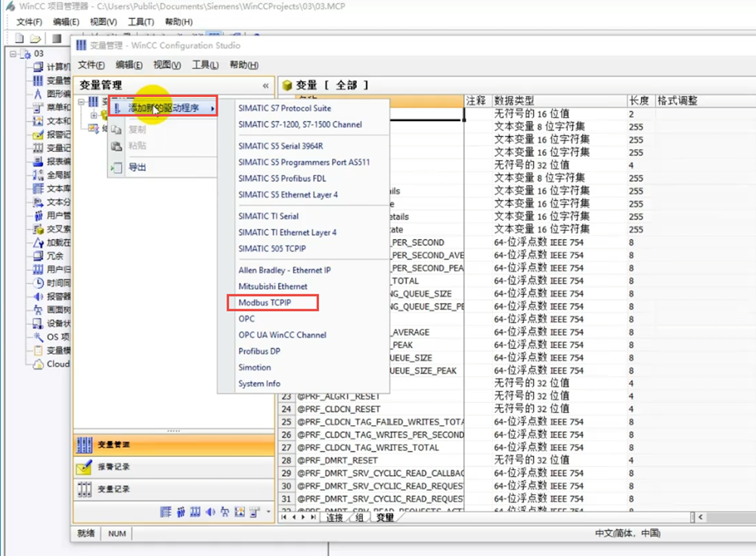Switch to the 组 sheet tab
Viewport: 756px width, 556px height.
359,517
